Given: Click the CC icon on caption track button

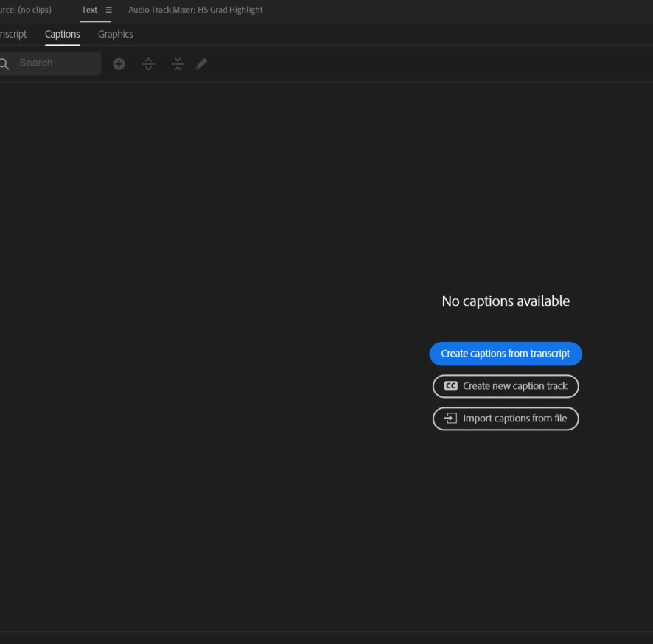Looking at the screenshot, I should pos(450,386).
